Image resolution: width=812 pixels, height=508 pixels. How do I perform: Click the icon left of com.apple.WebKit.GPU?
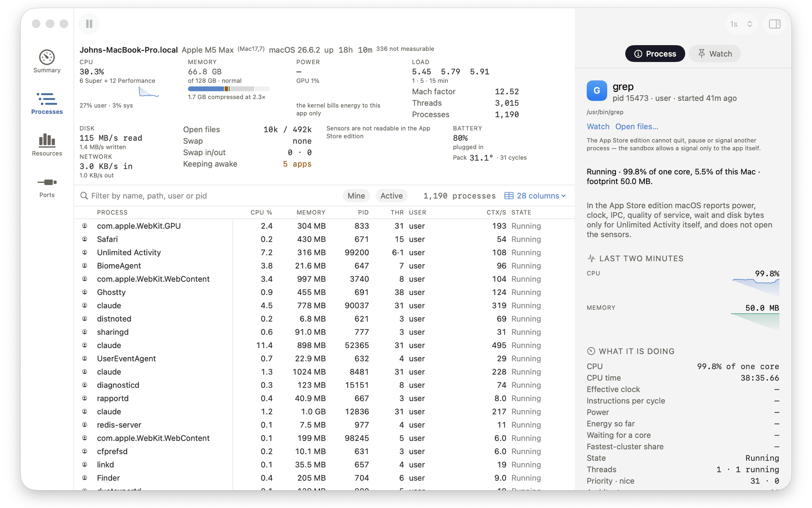[x=85, y=226]
